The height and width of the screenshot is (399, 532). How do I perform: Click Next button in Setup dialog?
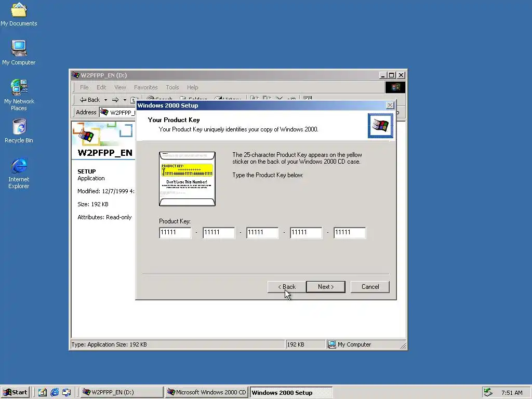click(326, 287)
